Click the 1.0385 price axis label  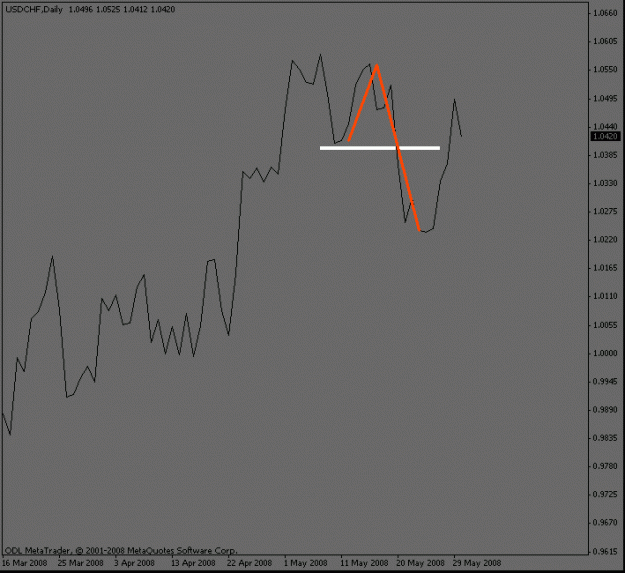click(x=605, y=155)
